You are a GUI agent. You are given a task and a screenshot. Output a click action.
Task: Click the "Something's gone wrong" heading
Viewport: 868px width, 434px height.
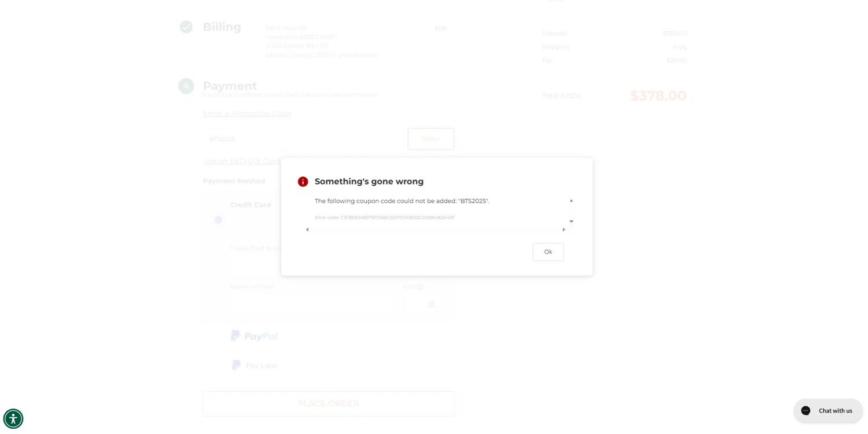[369, 182]
